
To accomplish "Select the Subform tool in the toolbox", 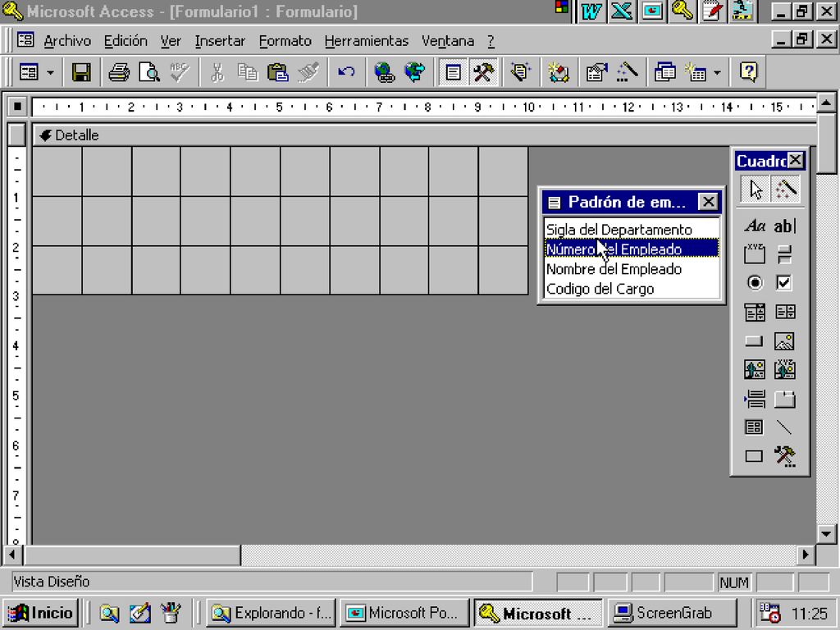I will click(755, 427).
